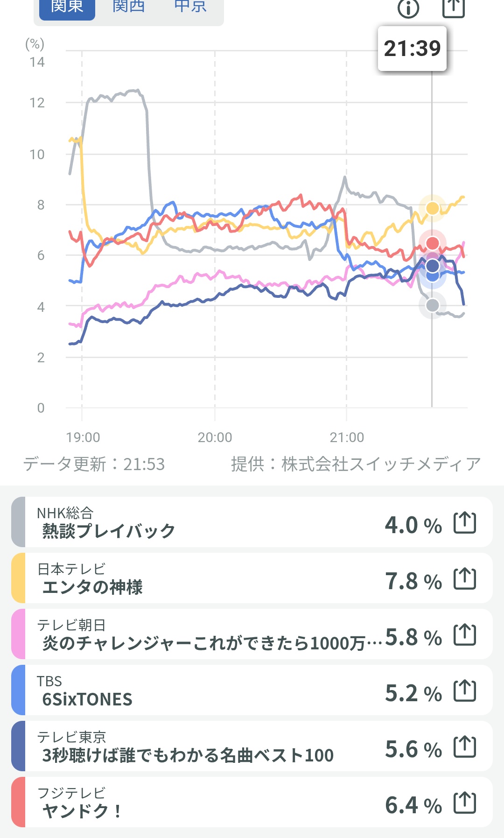This screenshot has width=504, height=838.
Task: Click the 21:39 time marker label
Action: click(412, 49)
